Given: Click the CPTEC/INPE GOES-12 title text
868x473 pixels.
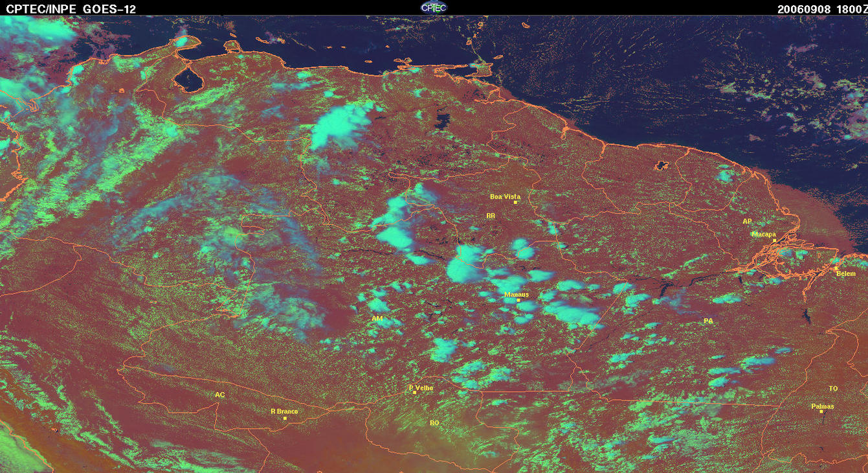Looking at the screenshot, I should pyautogui.click(x=71, y=9).
